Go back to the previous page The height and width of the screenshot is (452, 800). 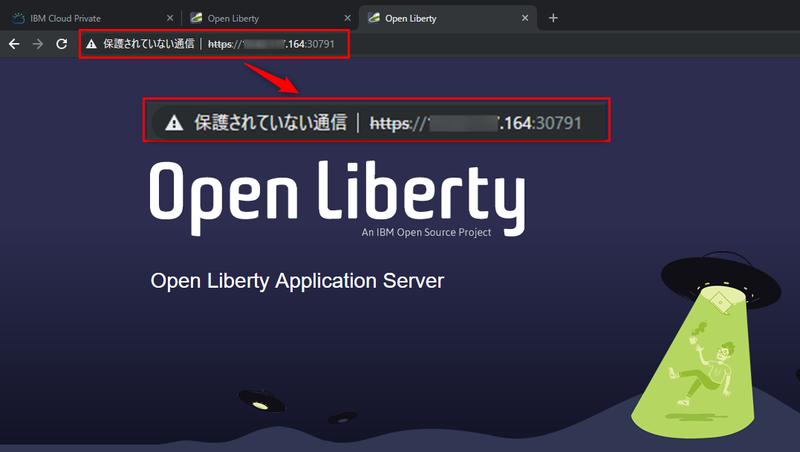(14, 44)
